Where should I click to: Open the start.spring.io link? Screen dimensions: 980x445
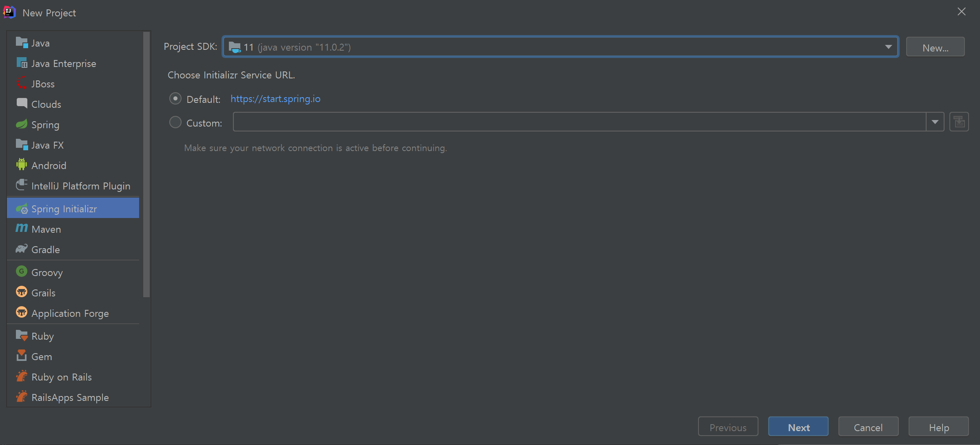coord(275,99)
